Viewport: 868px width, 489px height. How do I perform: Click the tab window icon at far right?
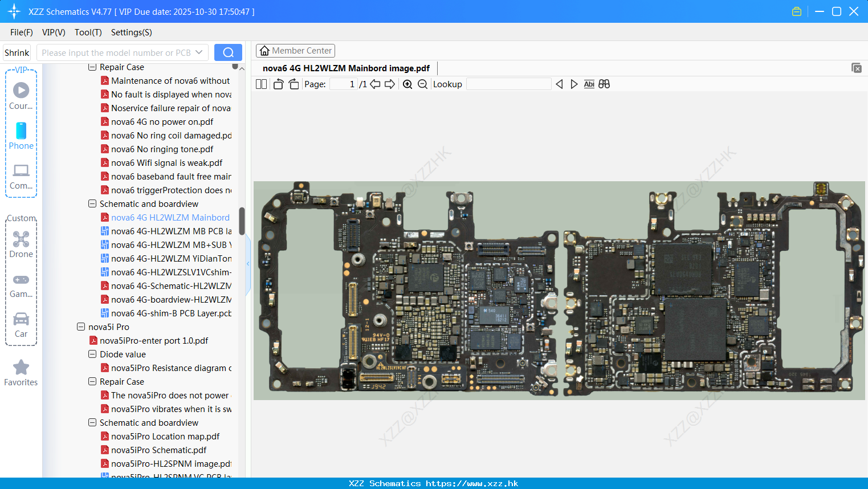point(857,68)
